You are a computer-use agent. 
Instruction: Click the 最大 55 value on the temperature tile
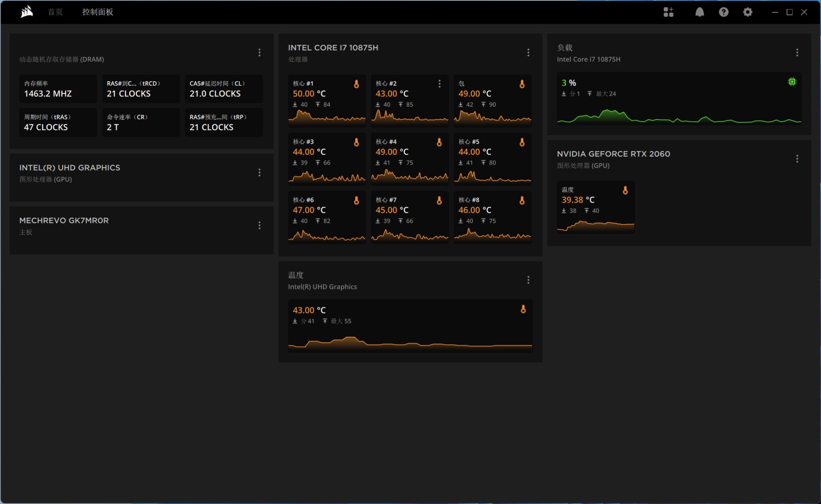pyautogui.click(x=341, y=321)
